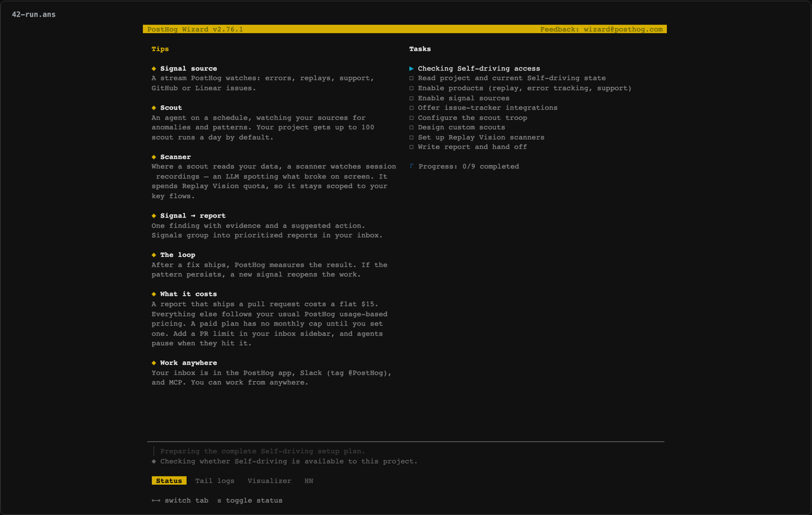Click the diamond bullet beside Scout
This screenshot has height=515, width=812.
(x=154, y=107)
